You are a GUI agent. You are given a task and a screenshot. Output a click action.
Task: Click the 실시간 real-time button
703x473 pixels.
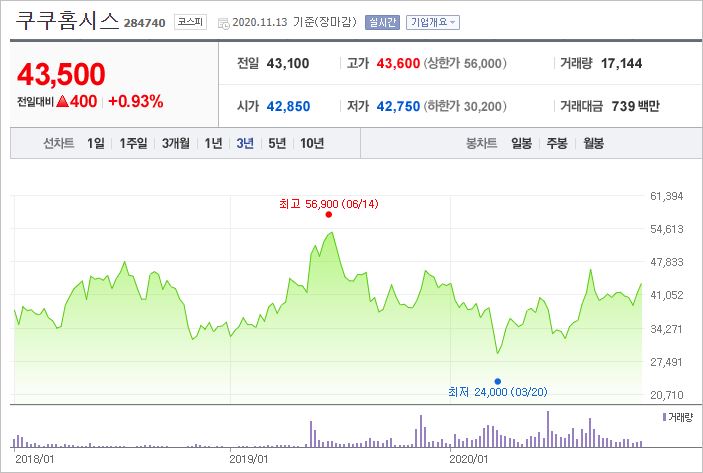382,22
